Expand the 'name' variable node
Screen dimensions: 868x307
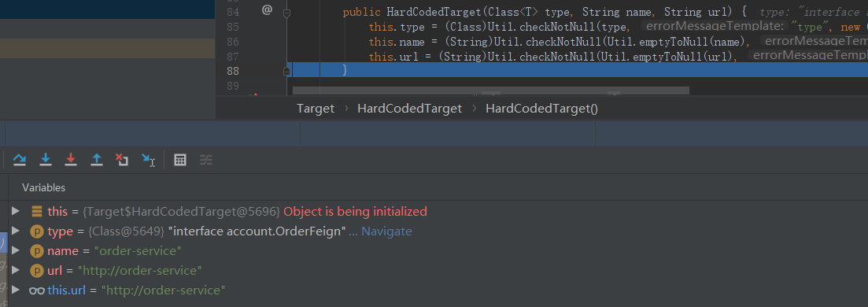coord(16,251)
